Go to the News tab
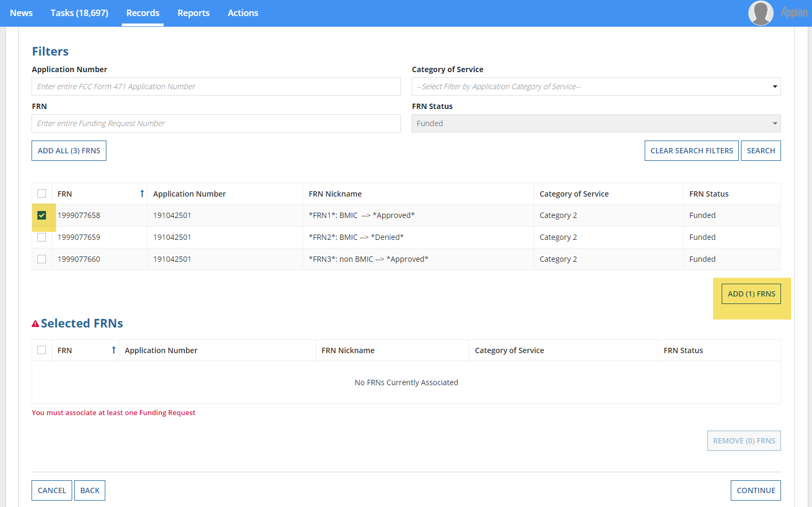 21,13
